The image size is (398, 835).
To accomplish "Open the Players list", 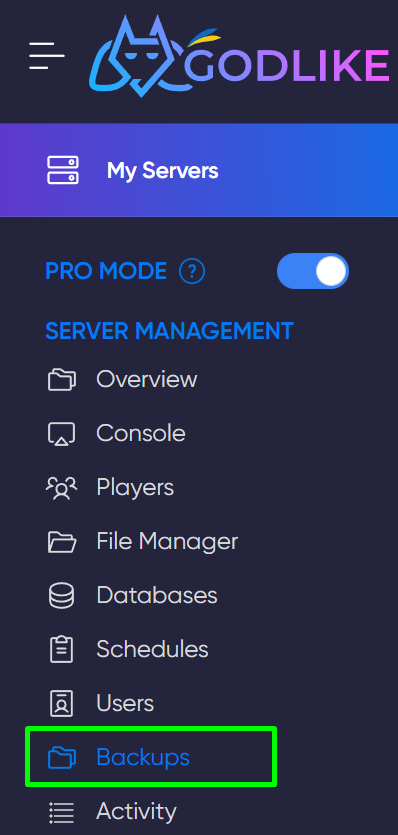I will [x=135, y=487].
